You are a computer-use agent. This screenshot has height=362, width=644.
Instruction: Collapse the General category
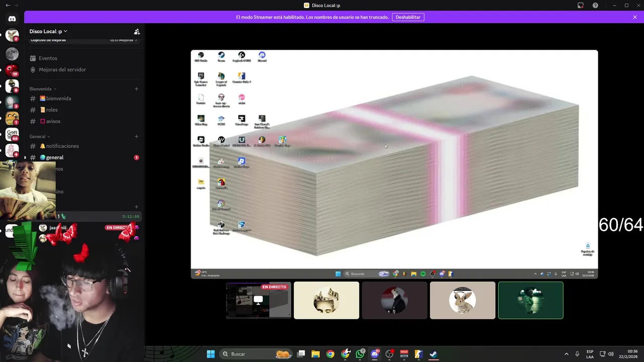pos(40,136)
